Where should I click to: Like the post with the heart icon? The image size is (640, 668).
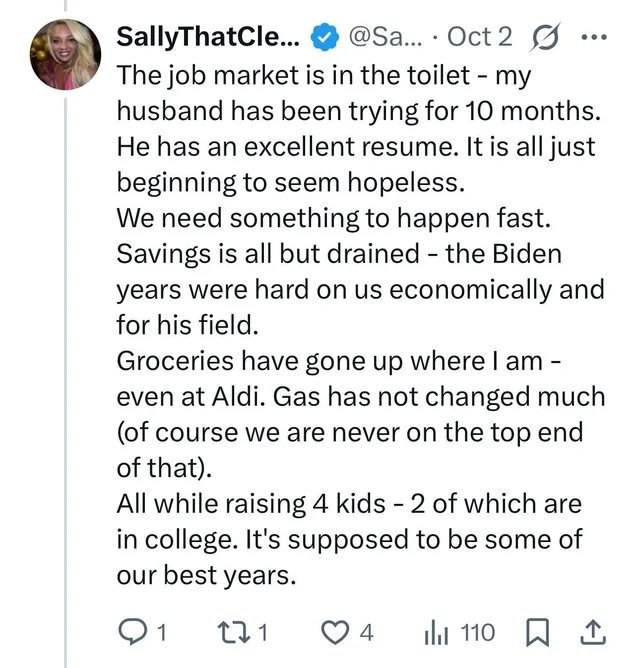(335, 632)
